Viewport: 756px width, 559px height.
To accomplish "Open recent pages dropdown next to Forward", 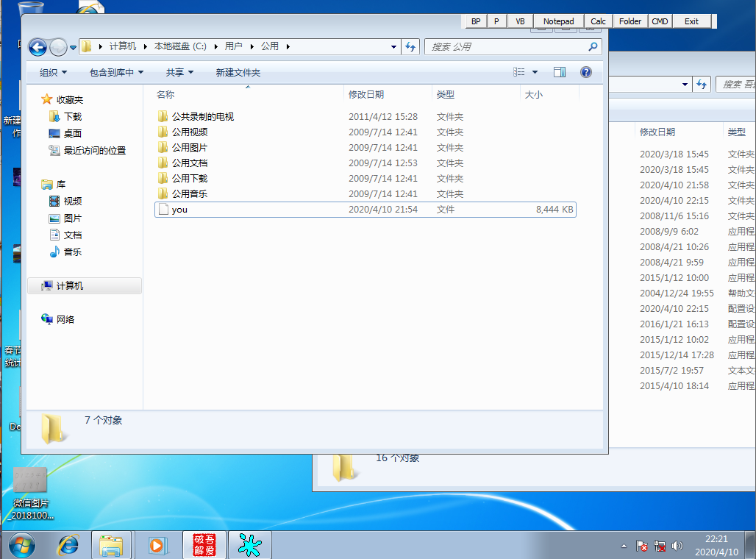I will point(73,47).
